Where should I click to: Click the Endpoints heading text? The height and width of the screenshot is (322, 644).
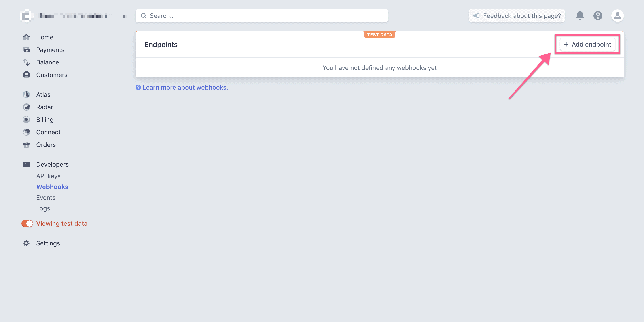coord(161,44)
